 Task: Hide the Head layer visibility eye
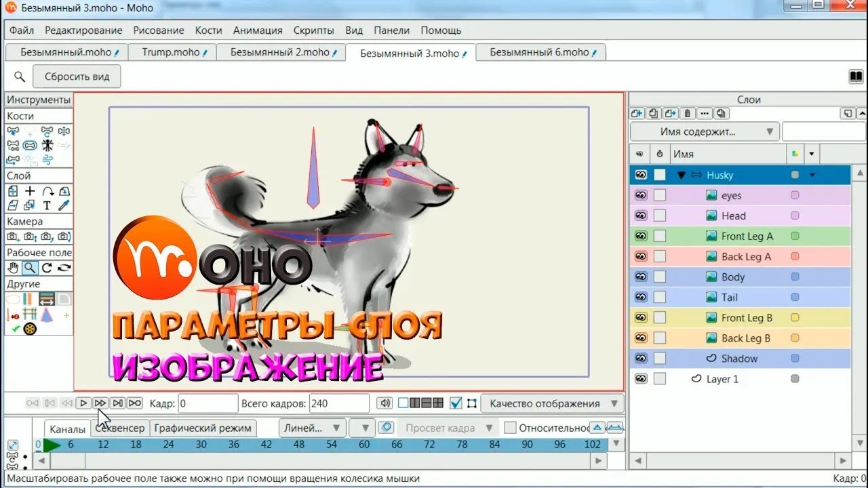641,216
